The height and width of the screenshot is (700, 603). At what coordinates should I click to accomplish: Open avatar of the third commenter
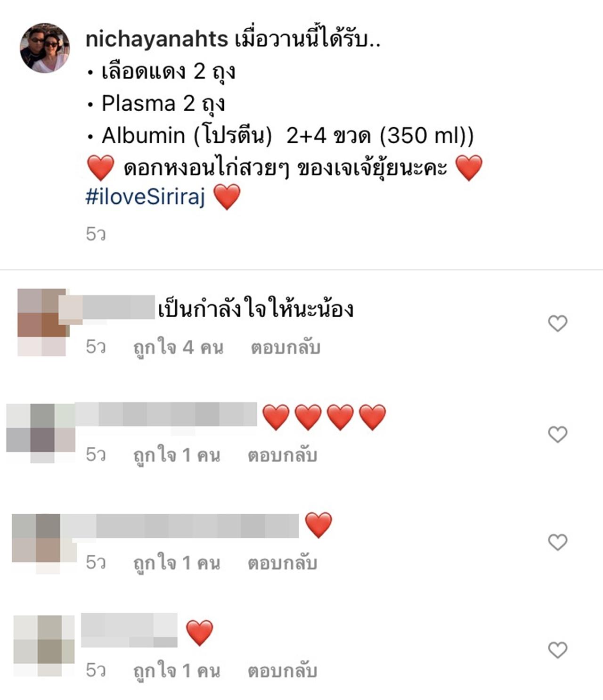coord(44,544)
